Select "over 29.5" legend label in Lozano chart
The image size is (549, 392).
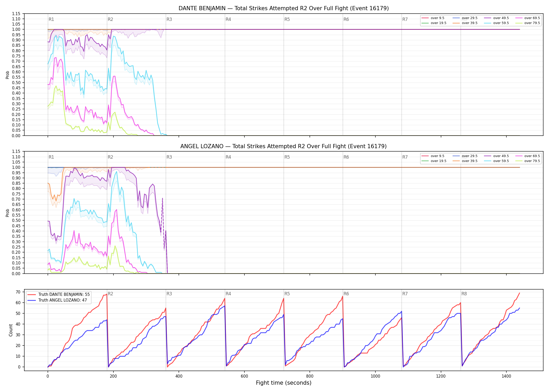coord(470,156)
